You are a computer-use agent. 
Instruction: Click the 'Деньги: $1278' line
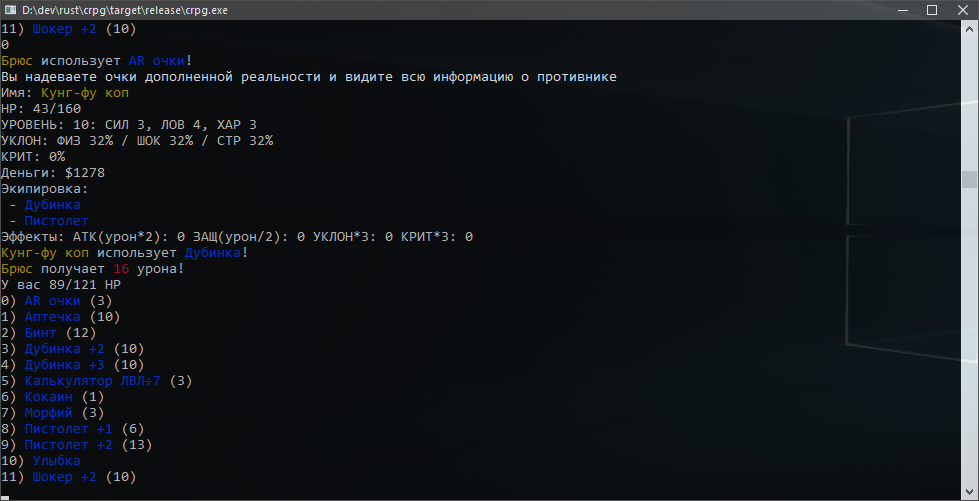click(x=52, y=173)
